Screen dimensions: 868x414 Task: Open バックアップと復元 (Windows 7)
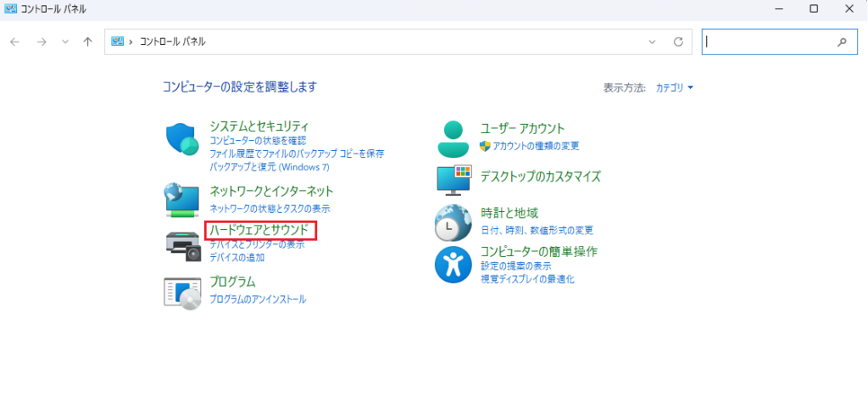(269, 166)
